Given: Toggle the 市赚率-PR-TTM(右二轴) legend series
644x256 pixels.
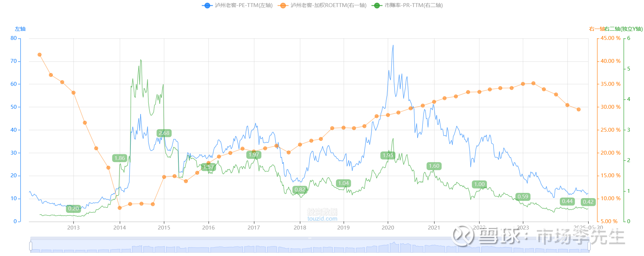Looking at the screenshot, I should [407, 5].
